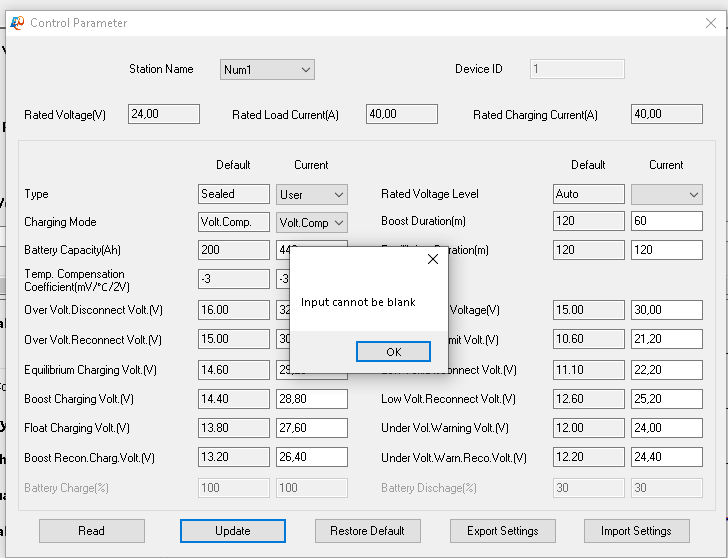Click the Control Parameter app icon
This screenshot has height=558, width=728.
[x=17, y=23]
